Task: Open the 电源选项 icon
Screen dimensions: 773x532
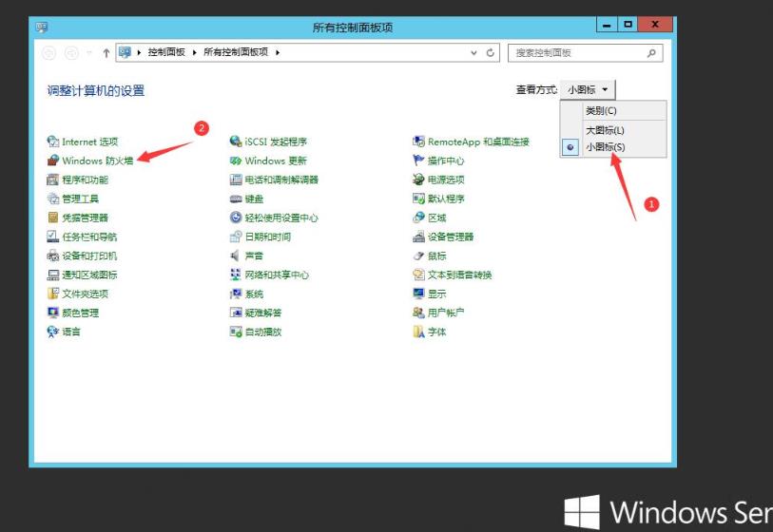Action: click(418, 180)
